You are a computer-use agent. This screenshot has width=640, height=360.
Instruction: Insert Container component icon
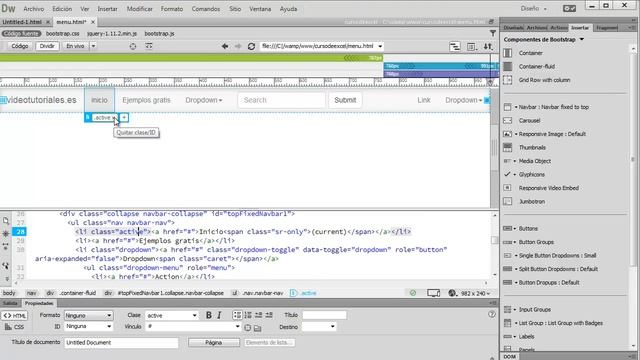pos(508,53)
